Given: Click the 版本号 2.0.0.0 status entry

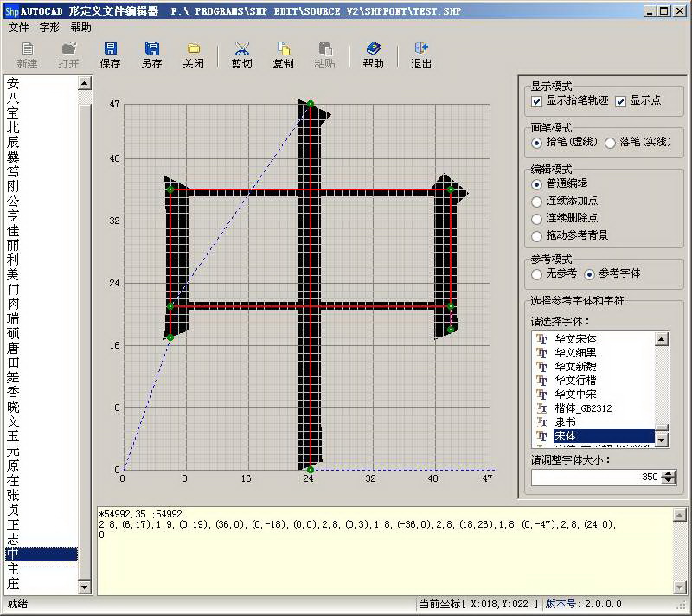Looking at the screenshot, I should pos(583,604).
